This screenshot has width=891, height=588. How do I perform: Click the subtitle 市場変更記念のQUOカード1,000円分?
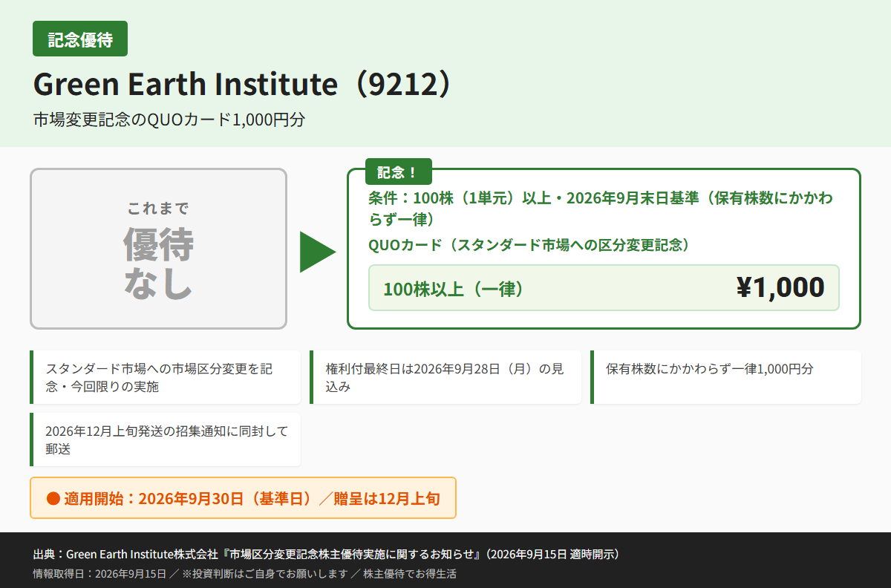click(x=169, y=120)
